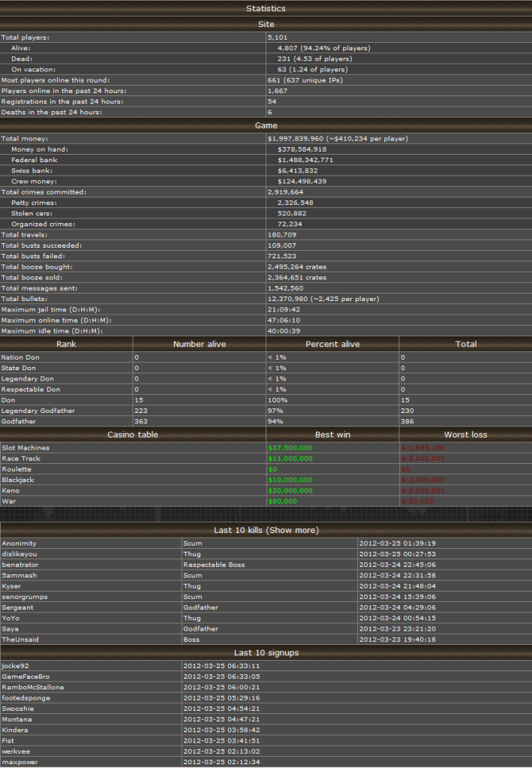
Task: Select footedsponge in signups
Action: [26, 698]
